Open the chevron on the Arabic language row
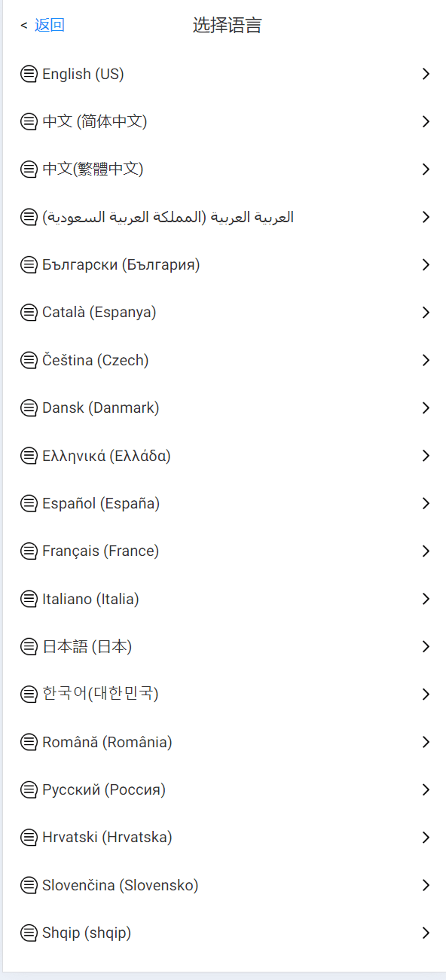This screenshot has height=980, width=446. click(426, 217)
